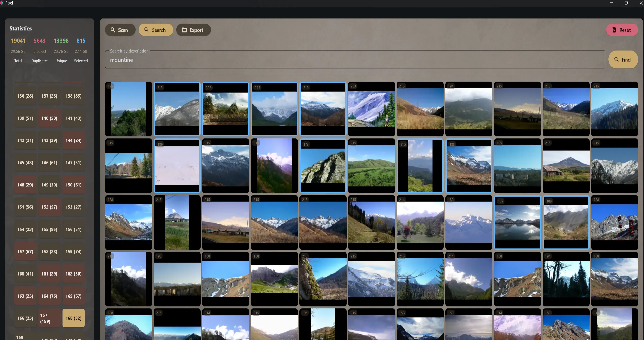Select the thumbnail with red berries branch
The width and height of the screenshot is (644, 340).
(615, 222)
